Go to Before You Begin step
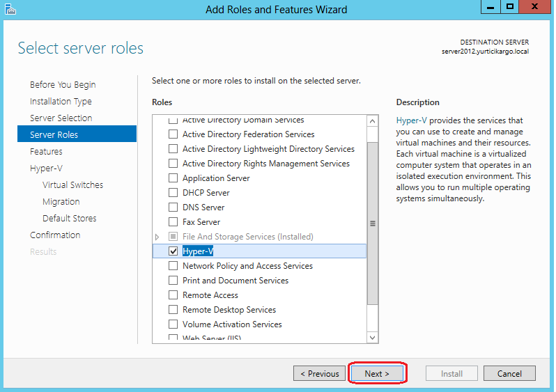Viewport: 556px width, 392px height. (63, 84)
